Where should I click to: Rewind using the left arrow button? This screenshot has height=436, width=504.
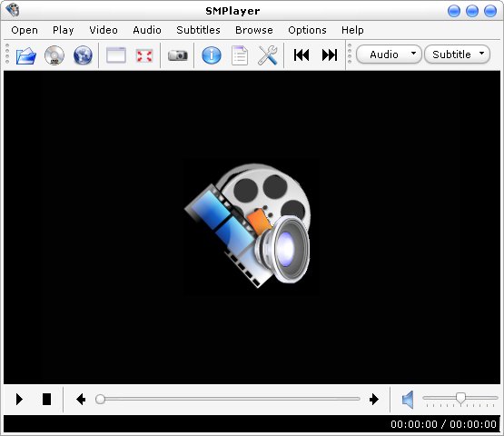pos(81,400)
